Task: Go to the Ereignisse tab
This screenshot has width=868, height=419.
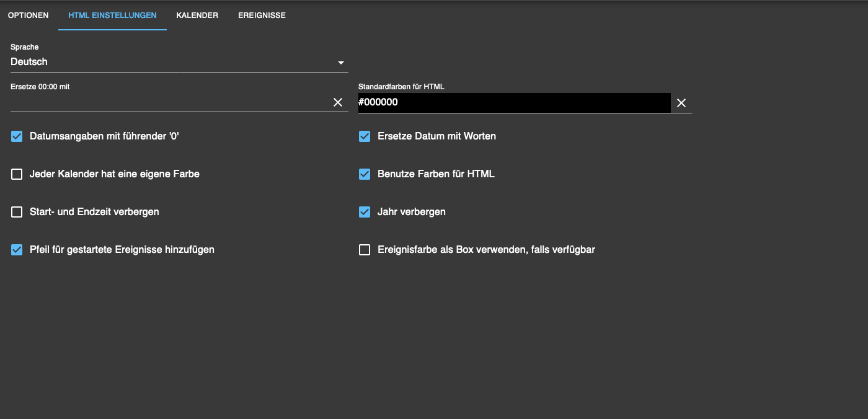Action: (262, 15)
